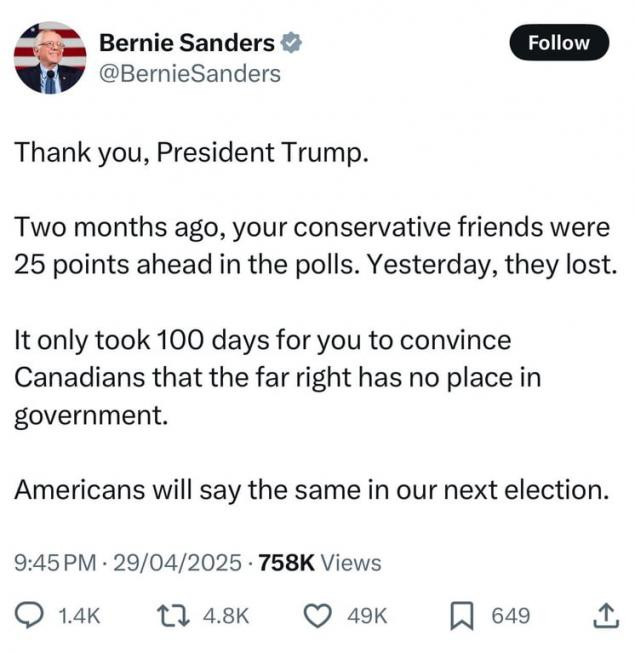Open the @BernieSanders handle link
The height and width of the screenshot is (653, 635).
[x=190, y=74]
